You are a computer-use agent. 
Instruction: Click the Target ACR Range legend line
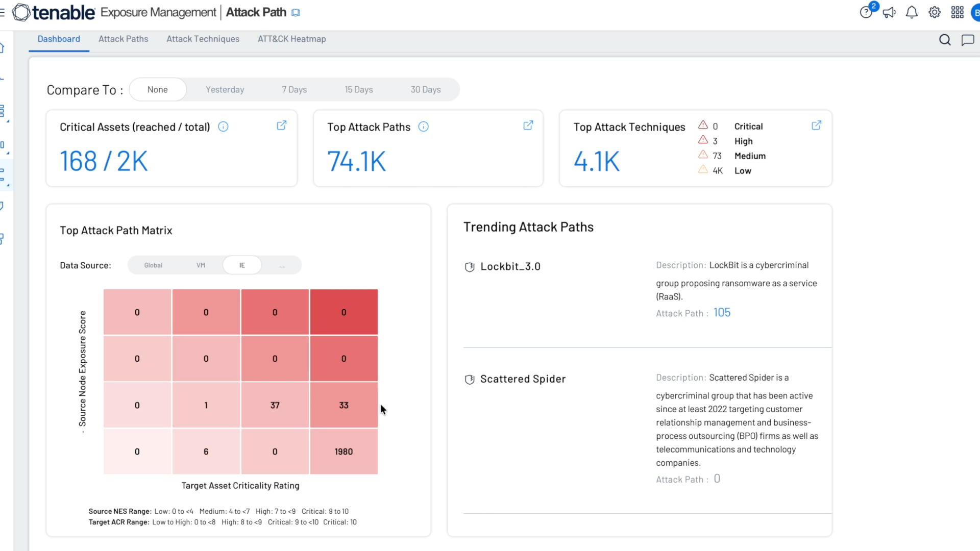223,522
